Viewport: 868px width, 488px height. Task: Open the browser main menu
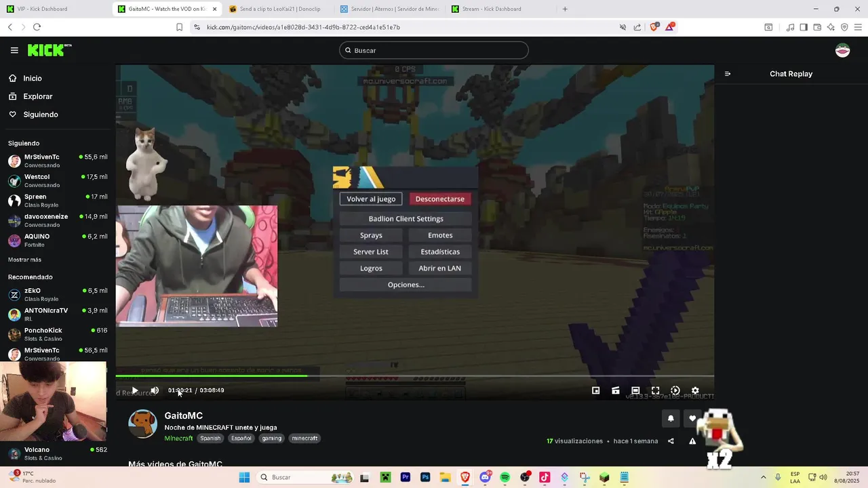click(858, 27)
